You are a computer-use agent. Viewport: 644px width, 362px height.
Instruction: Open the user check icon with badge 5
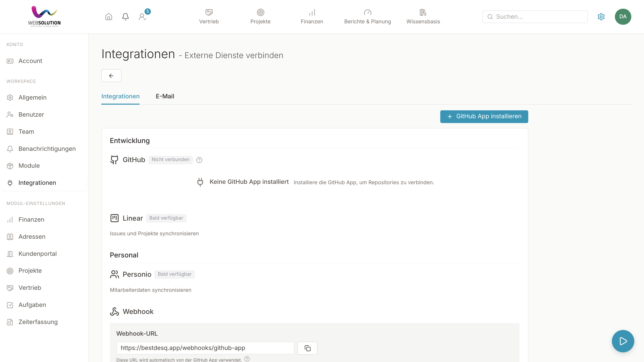point(142,17)
